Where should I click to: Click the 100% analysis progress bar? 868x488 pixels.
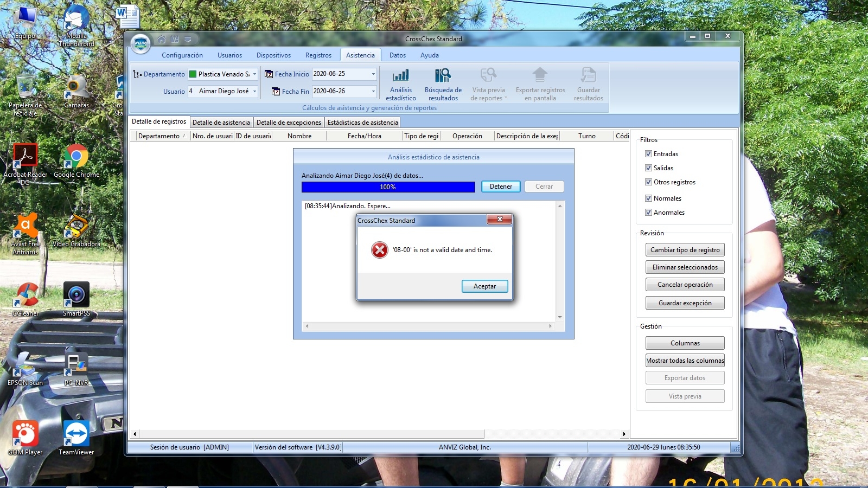point(388,187)
